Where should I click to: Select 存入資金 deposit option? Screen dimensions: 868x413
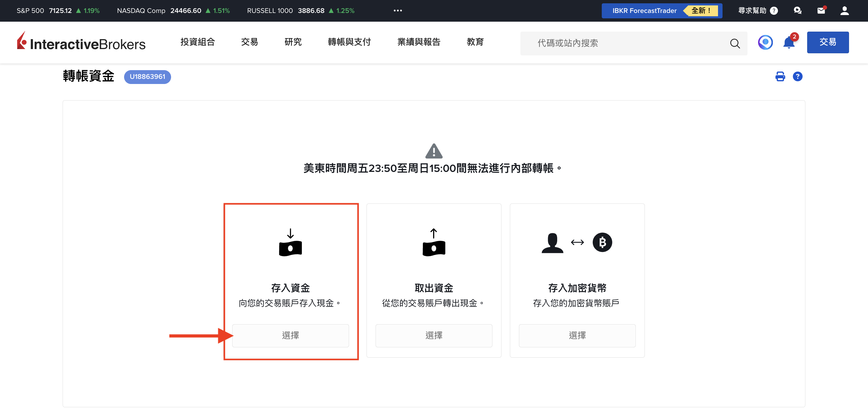(x=290, y=336)
